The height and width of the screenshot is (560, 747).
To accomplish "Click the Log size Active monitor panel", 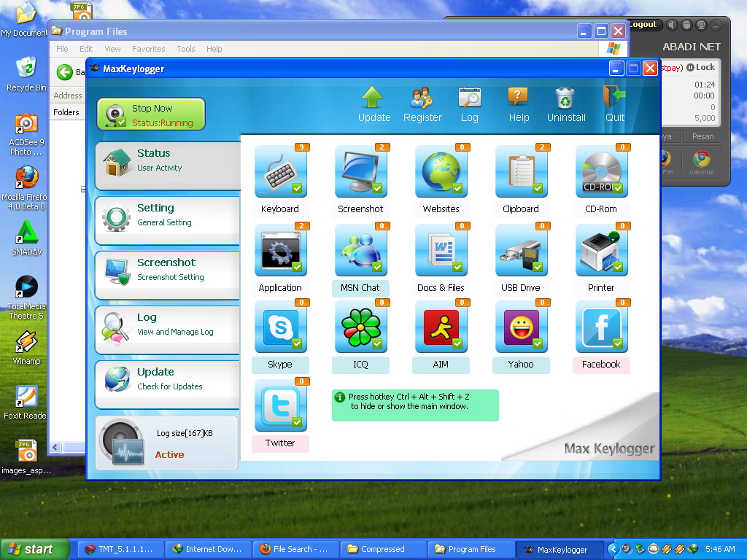I will [x=167, y=443].
